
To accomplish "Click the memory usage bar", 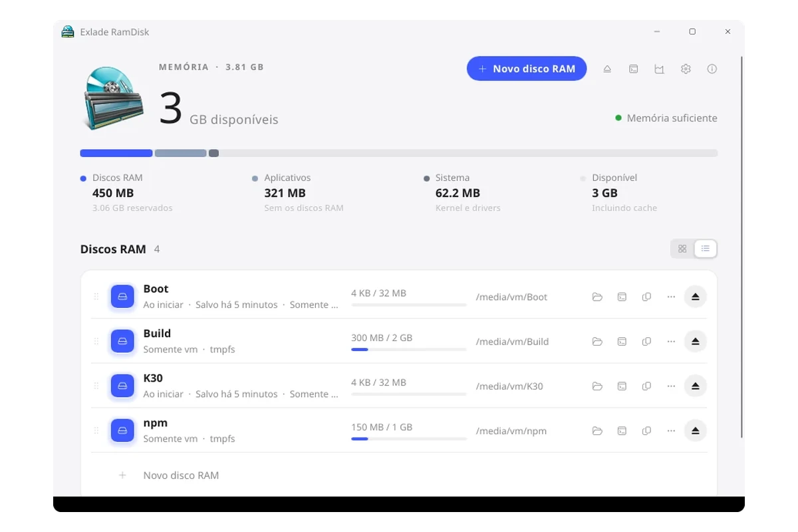I will (399, 153).
